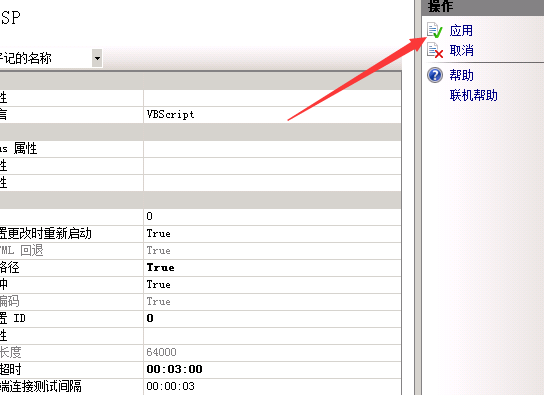Click the 00:00:03 connection test interval value
This screenshot has height=395, width=544.
coord(170,386)
